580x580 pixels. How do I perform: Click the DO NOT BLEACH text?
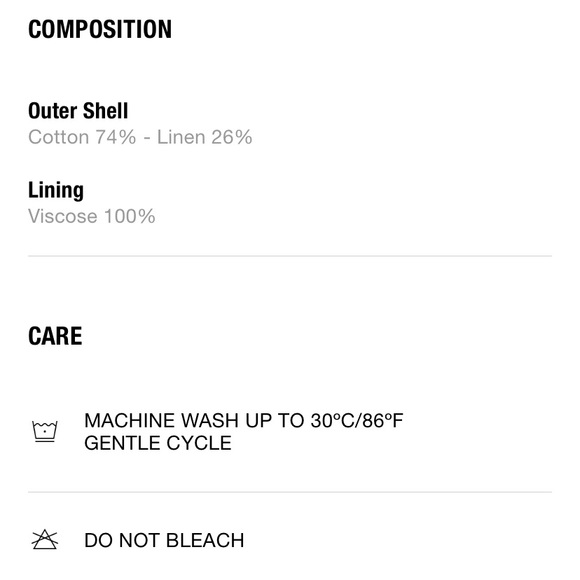click(x=164, y=540)
